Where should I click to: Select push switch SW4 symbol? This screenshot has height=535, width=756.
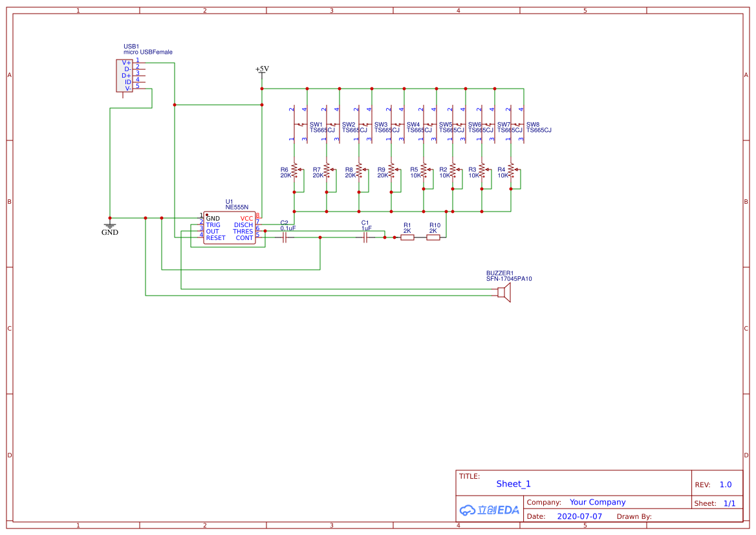[398, 124]
